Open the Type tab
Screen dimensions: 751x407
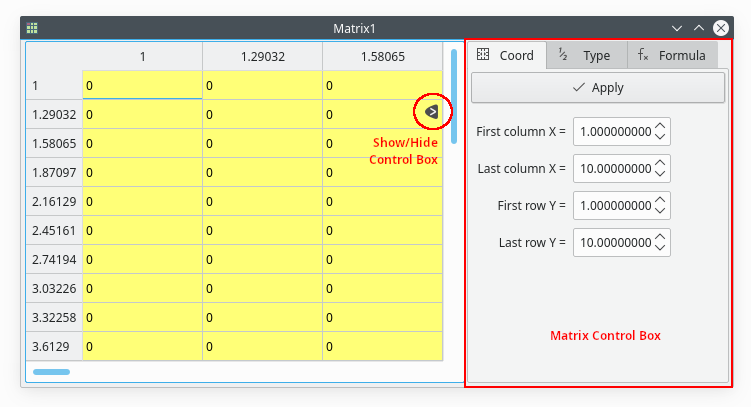pos(585,56)
